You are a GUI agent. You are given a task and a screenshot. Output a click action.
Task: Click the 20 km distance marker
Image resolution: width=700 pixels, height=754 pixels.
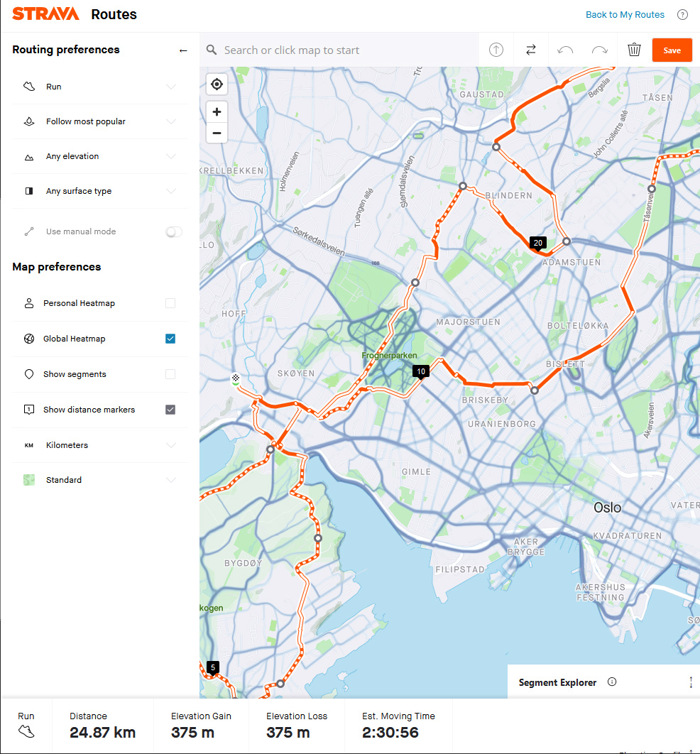[538, 244]
